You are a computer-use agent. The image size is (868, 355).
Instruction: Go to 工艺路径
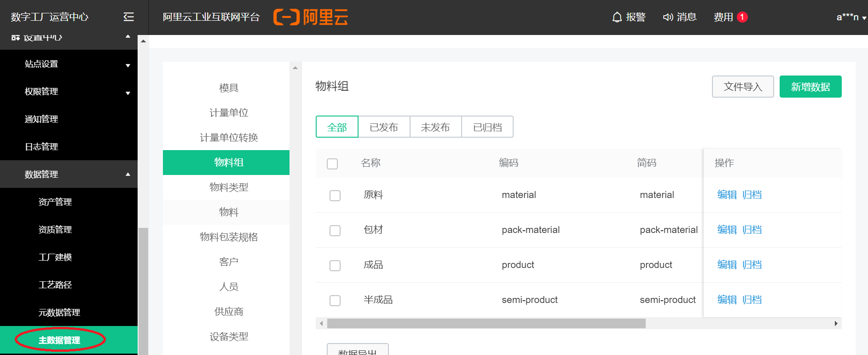tap(55, 285)
